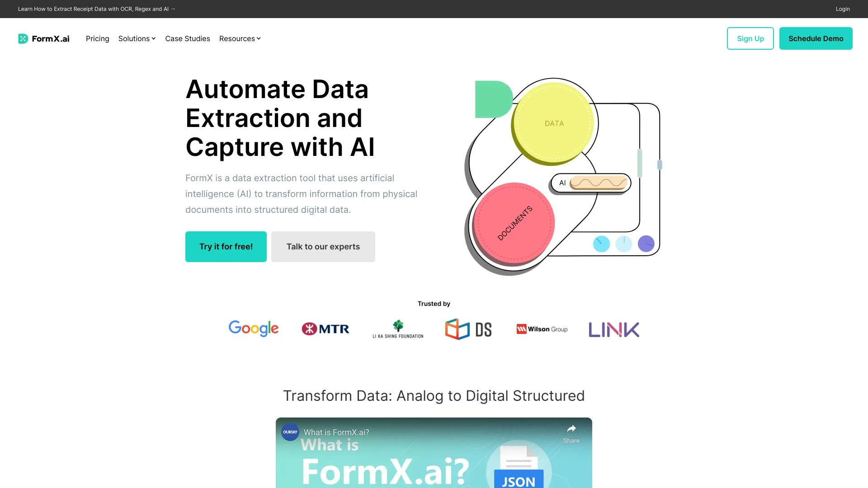Click the LINK trusted partner logo
The image size is (868, 488).
point(613,329)
